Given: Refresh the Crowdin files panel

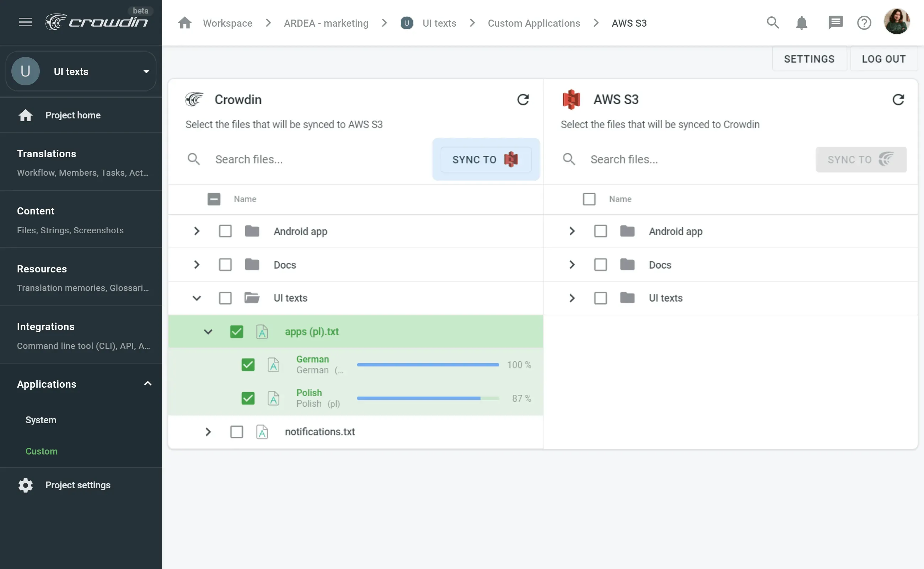Looking at the screenshot, I should click(x=524, y=99).
